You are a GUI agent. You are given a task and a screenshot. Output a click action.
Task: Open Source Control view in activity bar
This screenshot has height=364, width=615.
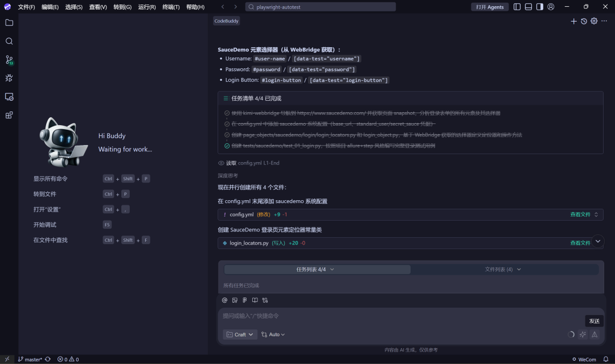(x=9, y=60)
